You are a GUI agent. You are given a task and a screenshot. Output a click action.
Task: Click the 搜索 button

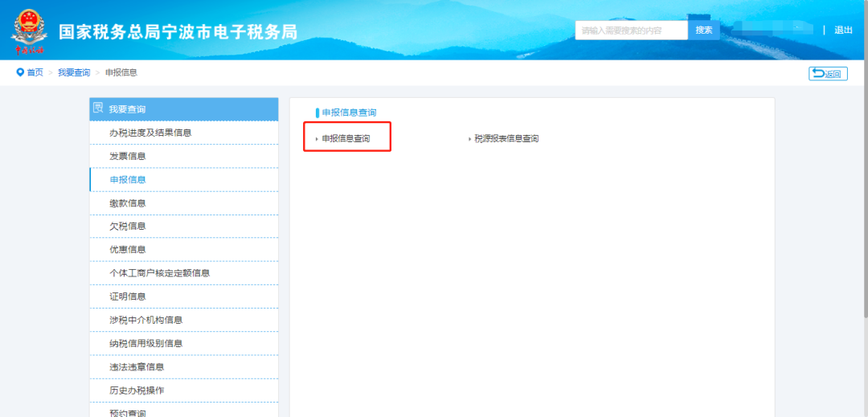click(704, 31)
